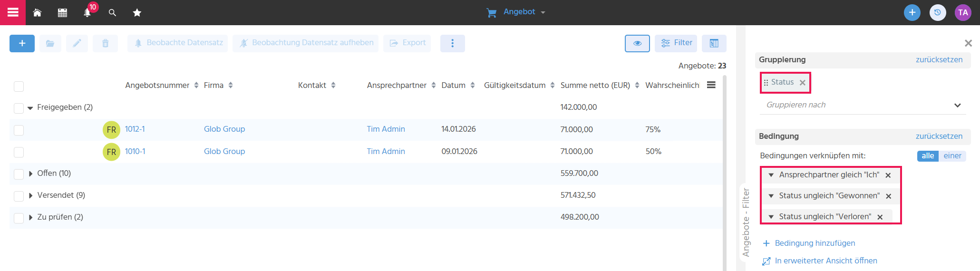Click the Filter button

point(676,43)
